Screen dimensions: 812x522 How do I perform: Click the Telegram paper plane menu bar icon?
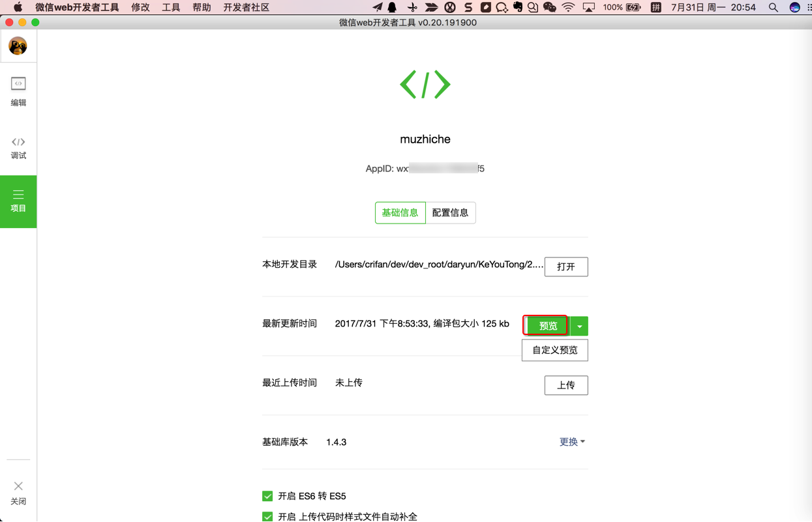377,7
